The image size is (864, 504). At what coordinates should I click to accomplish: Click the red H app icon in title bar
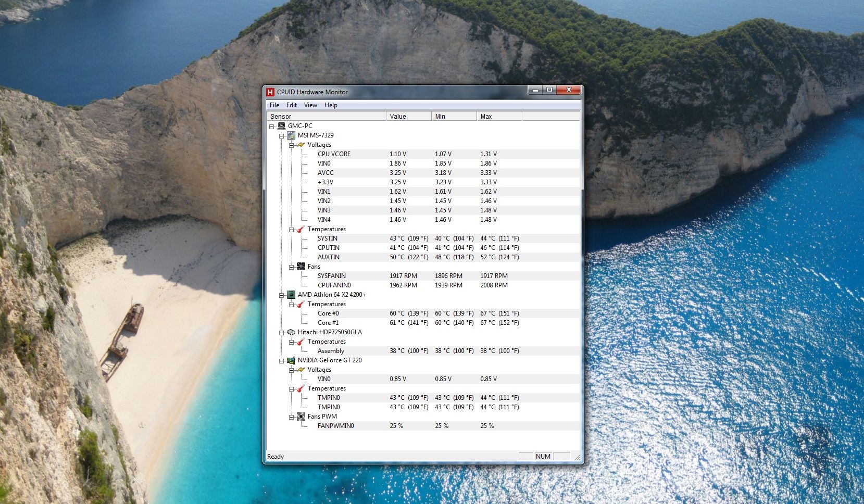tap(270, 92)
